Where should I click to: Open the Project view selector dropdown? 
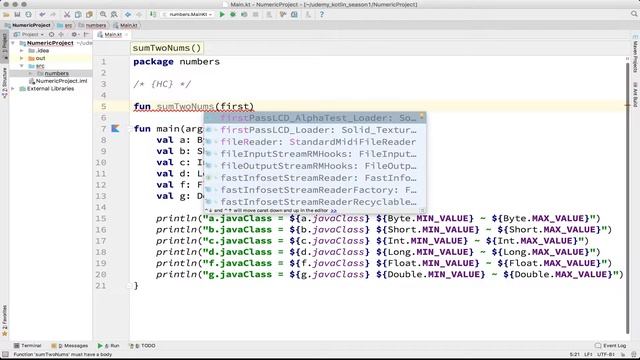29,35
